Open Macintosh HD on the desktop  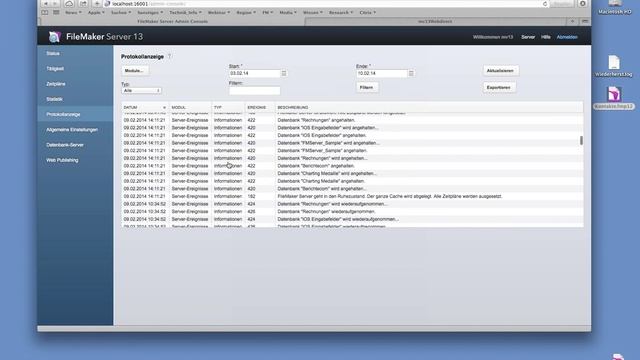point(614,8)
